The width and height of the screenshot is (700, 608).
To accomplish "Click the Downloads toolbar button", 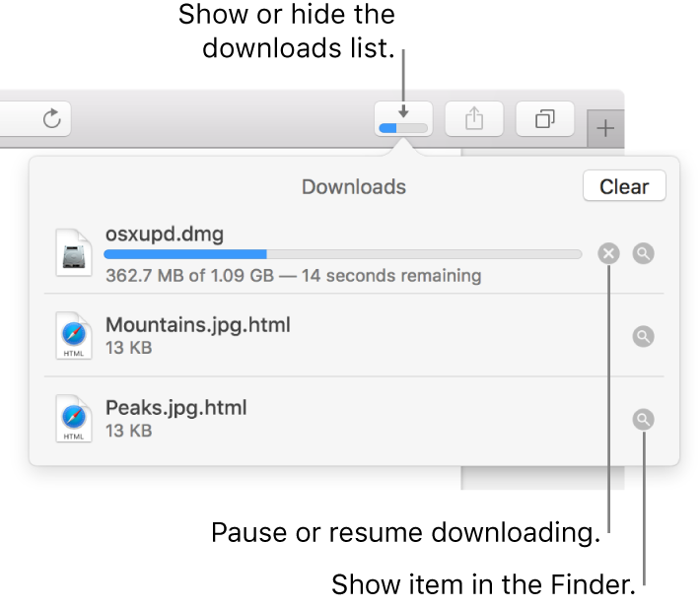I will point(402,120).
